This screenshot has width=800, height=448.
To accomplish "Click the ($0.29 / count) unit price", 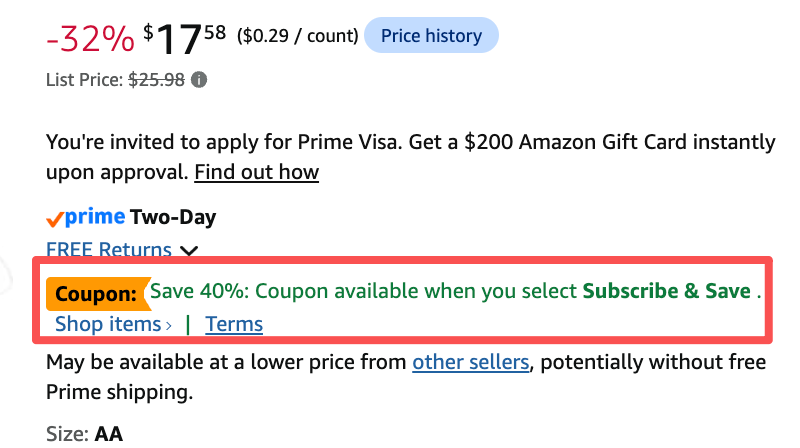I will point(297,36).
